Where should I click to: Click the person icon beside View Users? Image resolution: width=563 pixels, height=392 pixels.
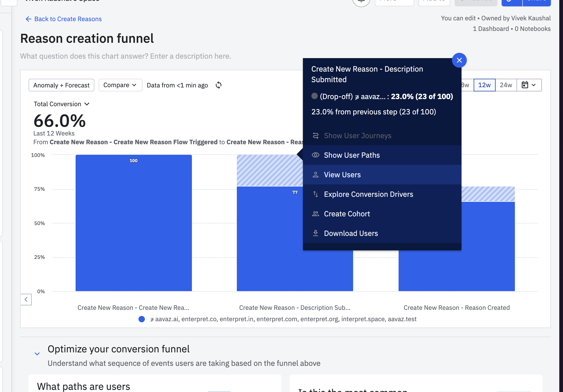coord(316,175)
